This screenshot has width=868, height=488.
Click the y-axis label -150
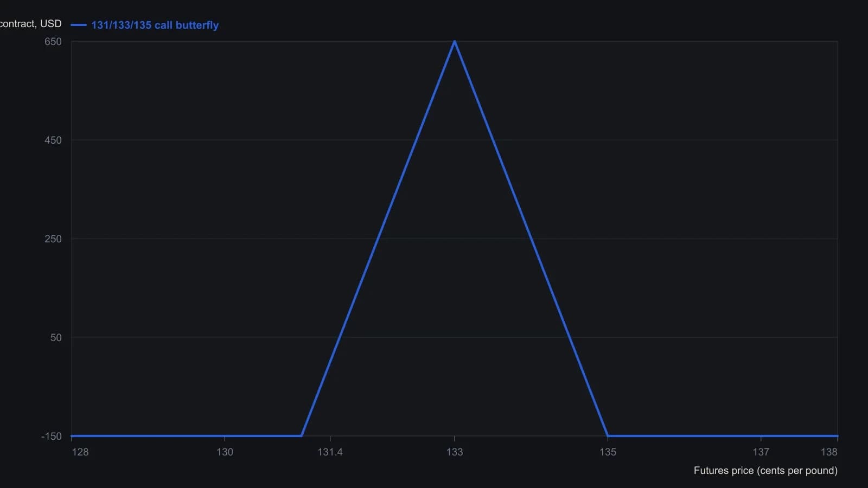click(52, 436)
